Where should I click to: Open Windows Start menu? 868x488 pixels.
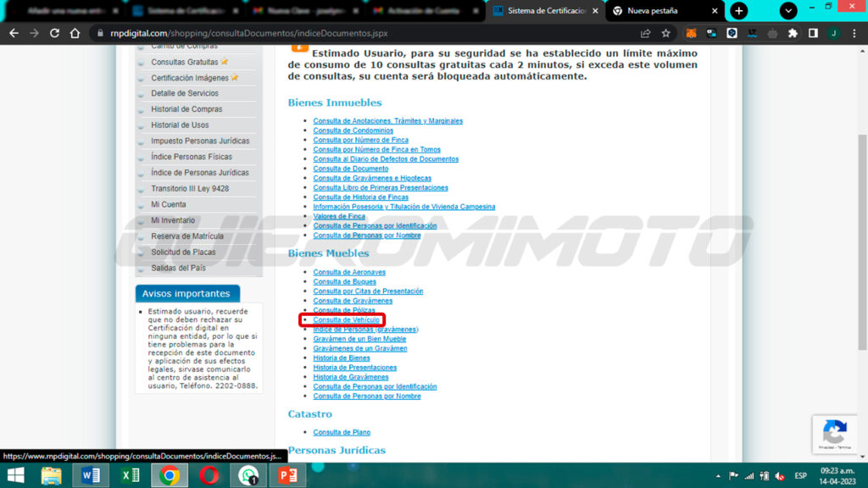[15, 475]
